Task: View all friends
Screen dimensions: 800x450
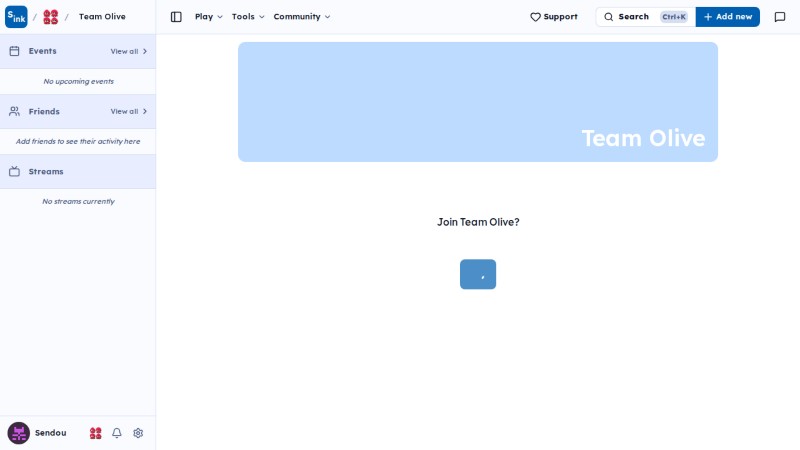Action: point(129,111)
